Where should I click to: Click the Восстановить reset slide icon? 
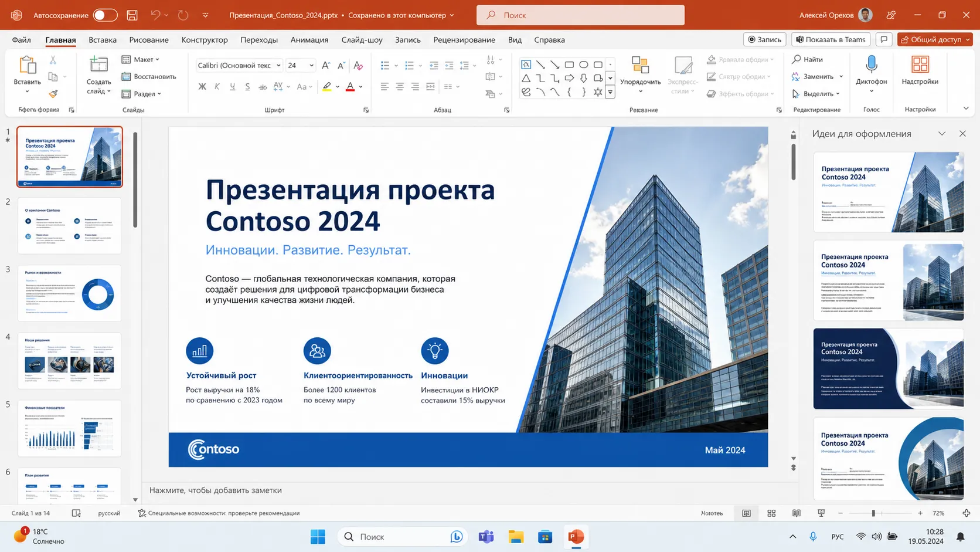click(x=126, y=76)
